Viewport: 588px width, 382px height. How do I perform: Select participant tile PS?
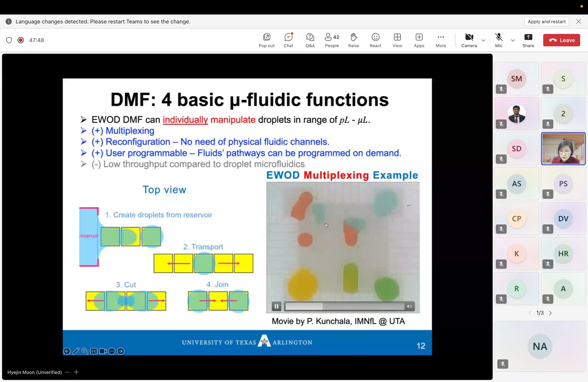tap(563, 183)
